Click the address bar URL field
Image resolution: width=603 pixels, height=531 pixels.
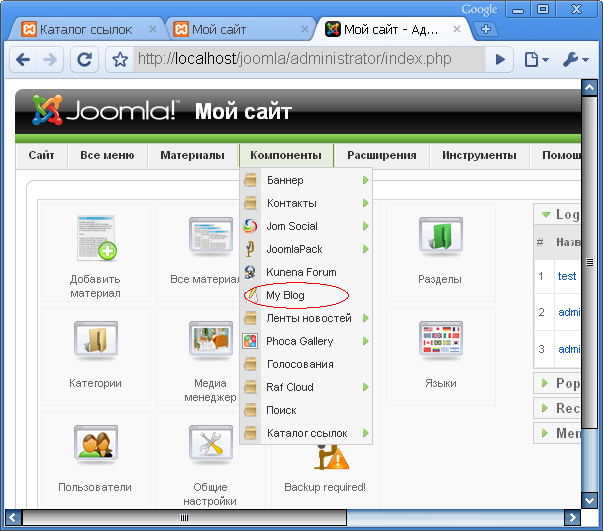point(309,59)
